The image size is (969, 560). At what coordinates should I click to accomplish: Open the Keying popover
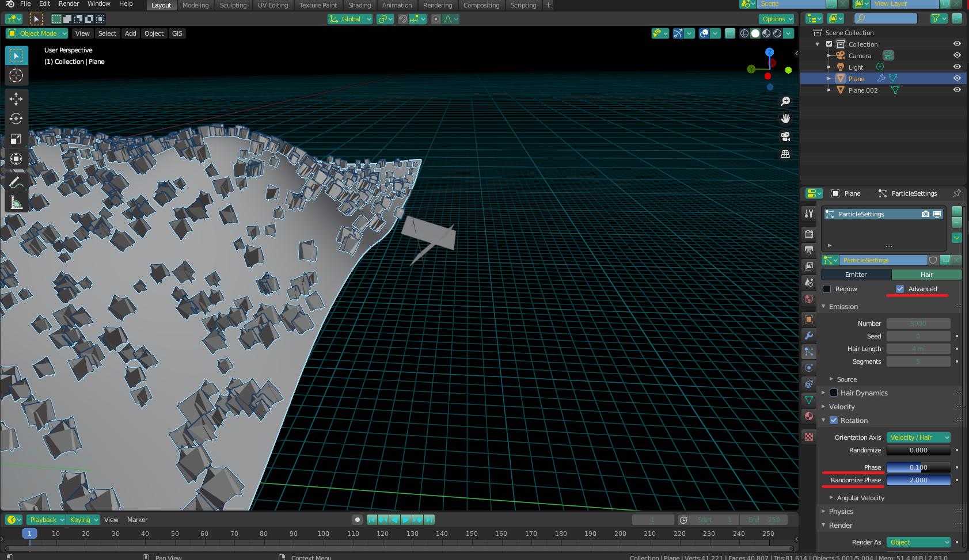83,520
